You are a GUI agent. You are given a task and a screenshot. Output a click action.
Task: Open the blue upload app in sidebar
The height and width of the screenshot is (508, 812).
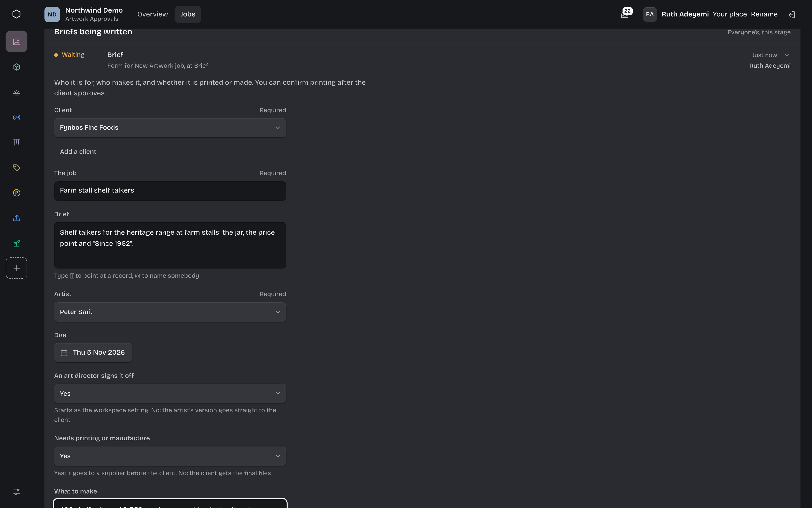coord(16,218)
